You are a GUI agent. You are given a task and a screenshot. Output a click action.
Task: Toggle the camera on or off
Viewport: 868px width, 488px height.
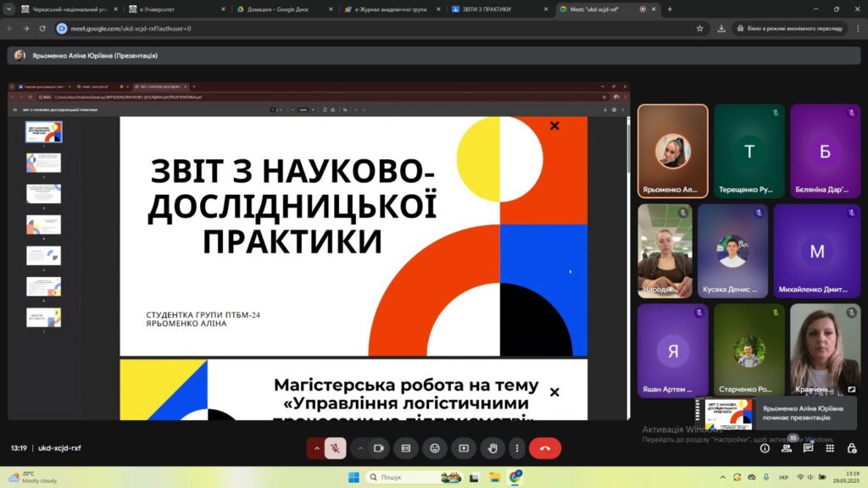379,448
